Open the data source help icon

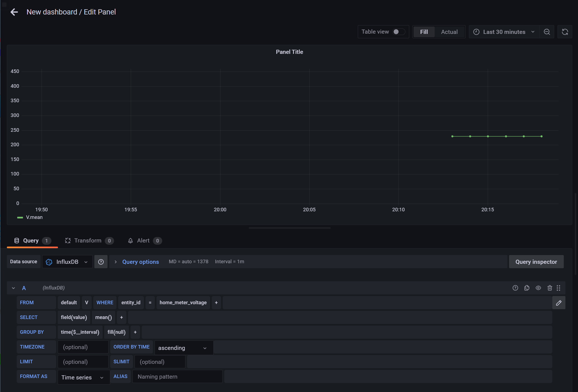101,262
